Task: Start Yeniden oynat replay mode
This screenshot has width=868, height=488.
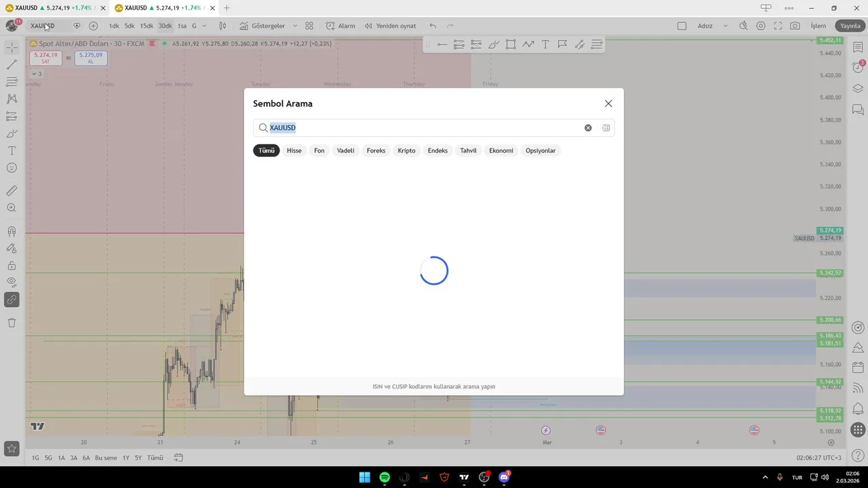Action: tap(390, 26)
